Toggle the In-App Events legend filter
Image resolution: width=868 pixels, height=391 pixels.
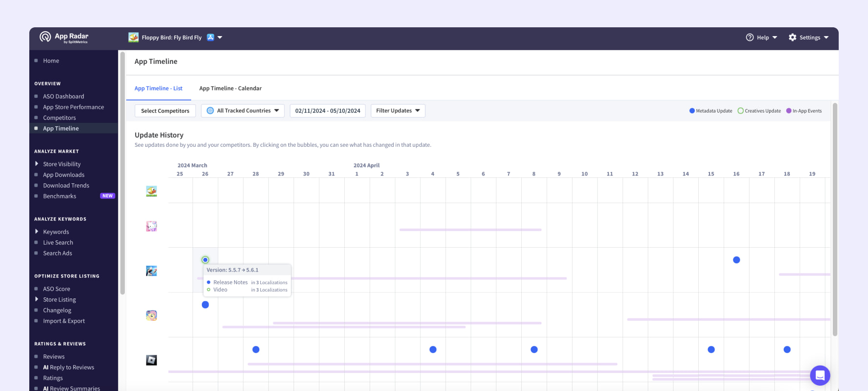click(x=804, y=111)
